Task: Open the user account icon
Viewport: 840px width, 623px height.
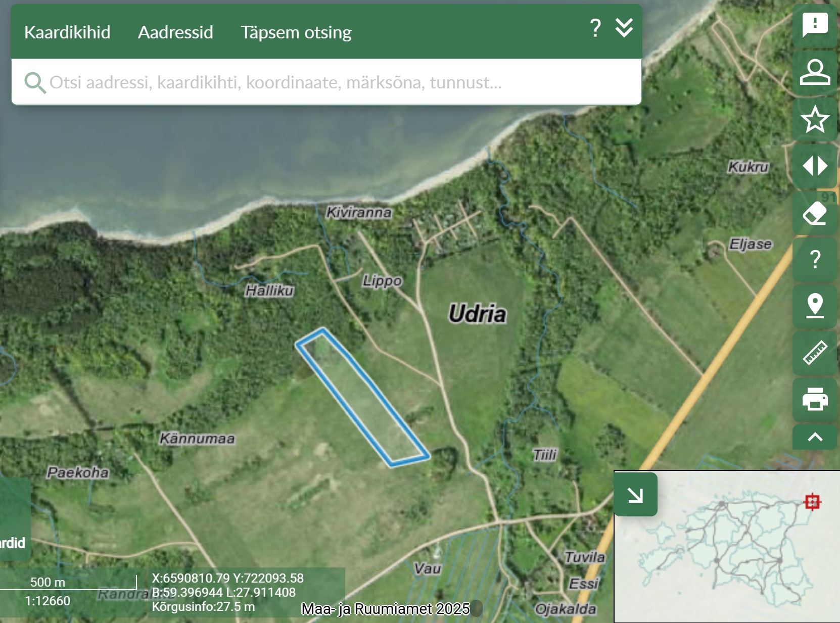Action: 815,72
